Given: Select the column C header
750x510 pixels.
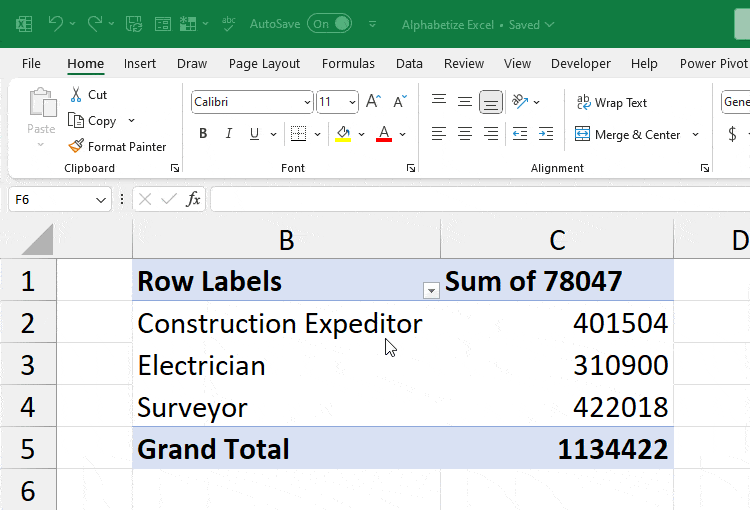Looking at the screenshot, I should coord(557,240).
